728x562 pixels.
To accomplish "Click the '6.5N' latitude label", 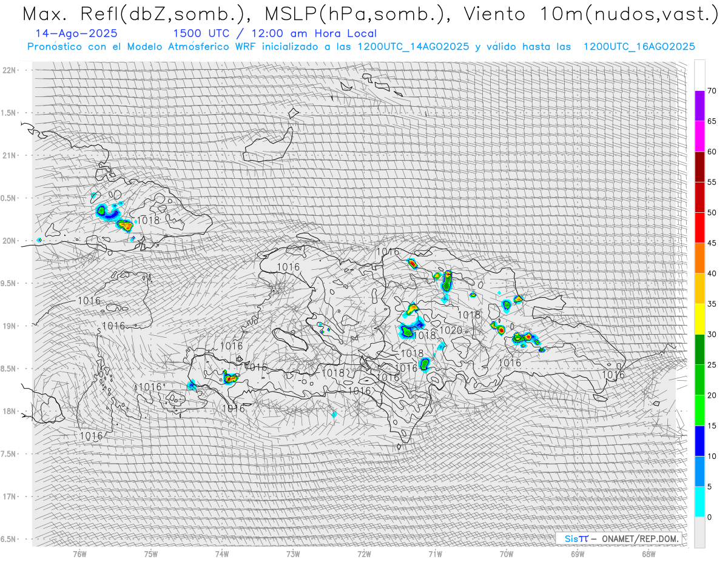I will (x=9, y=539).
